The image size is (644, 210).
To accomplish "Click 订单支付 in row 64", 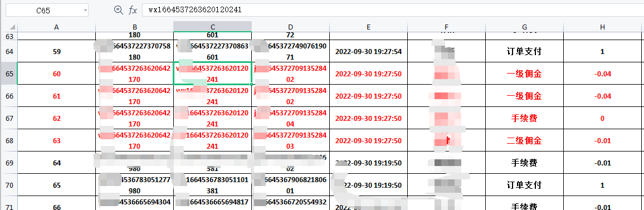I will tap(524, 52).
